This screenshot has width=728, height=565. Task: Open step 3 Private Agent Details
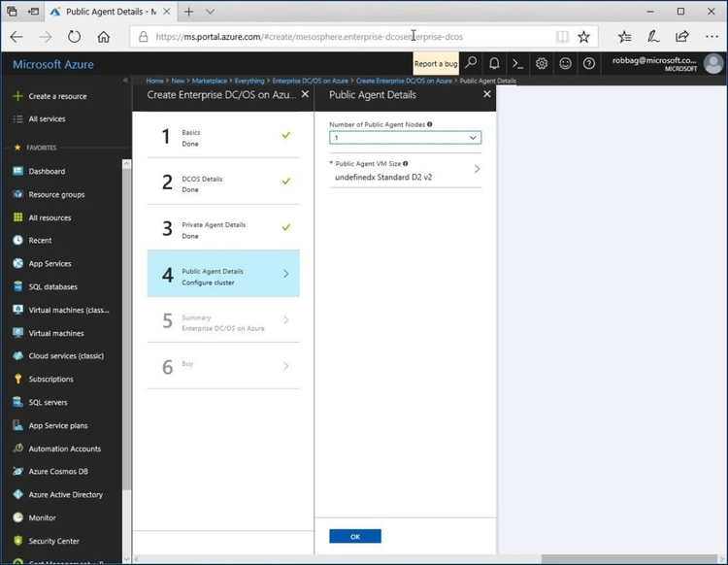[x=223, y=229]
